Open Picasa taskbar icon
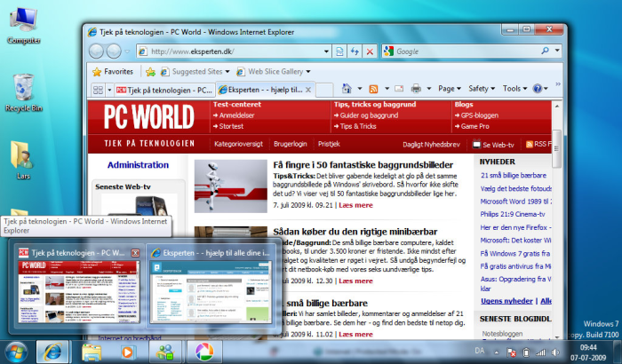 pos(204,352)
